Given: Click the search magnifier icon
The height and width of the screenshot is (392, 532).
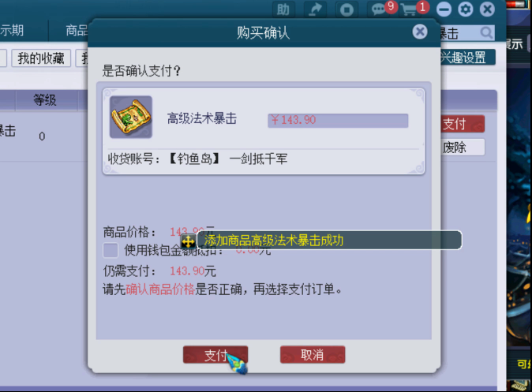Looking at the screenshot, I should (x=486, y=33).
